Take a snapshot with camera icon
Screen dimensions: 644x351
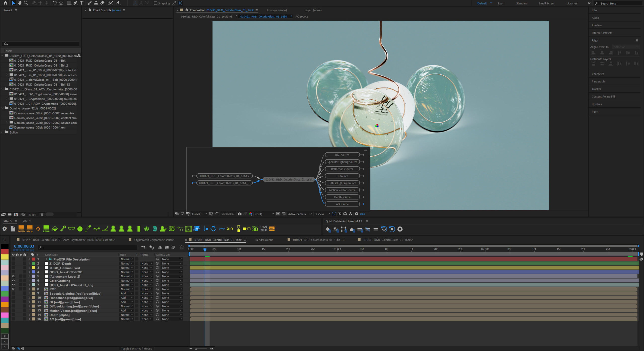tap(239, 214)
